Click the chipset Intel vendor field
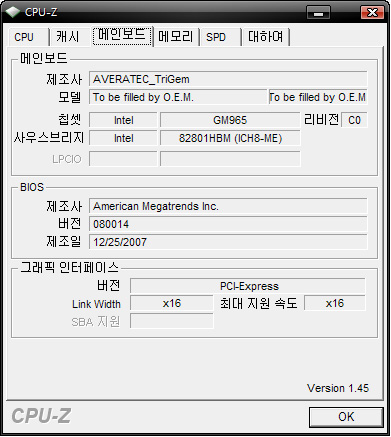391x437 pixels. click(x=123, y=120)
